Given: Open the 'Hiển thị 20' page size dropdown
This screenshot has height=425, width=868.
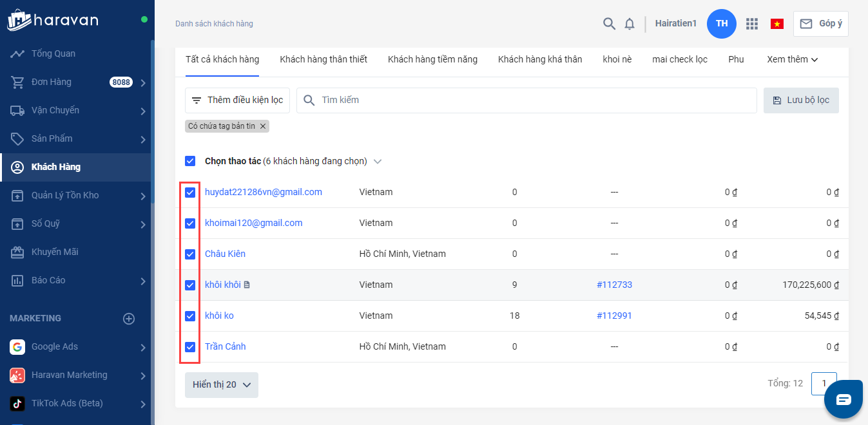Looking at the screenshot, I should (222, 384).
